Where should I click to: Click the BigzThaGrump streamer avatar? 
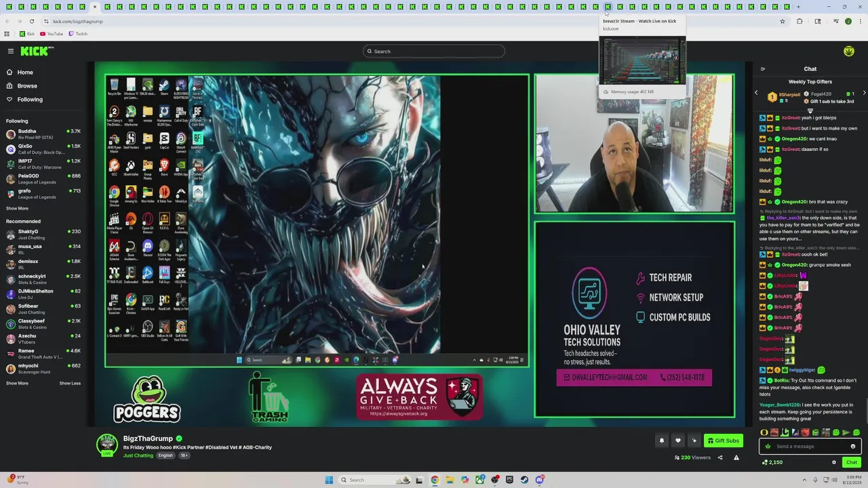[106, 445]
